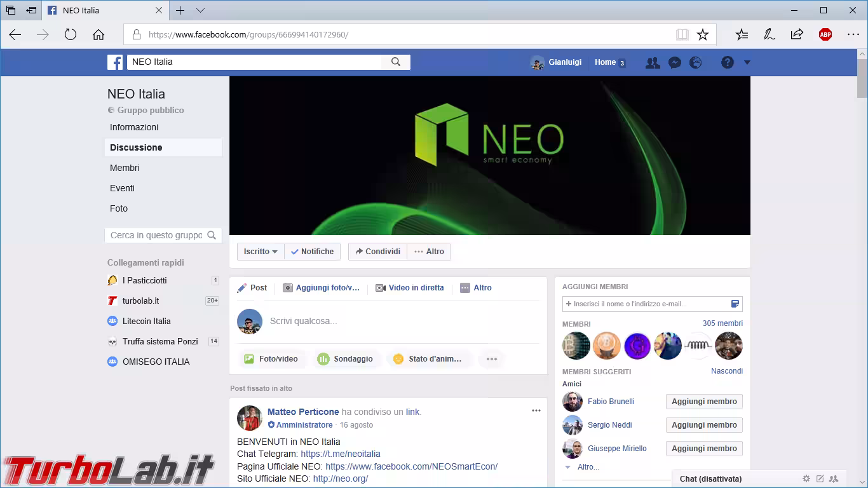Click the Facebook help question mark icon
868x488 pixels.
tap(728, 62)
